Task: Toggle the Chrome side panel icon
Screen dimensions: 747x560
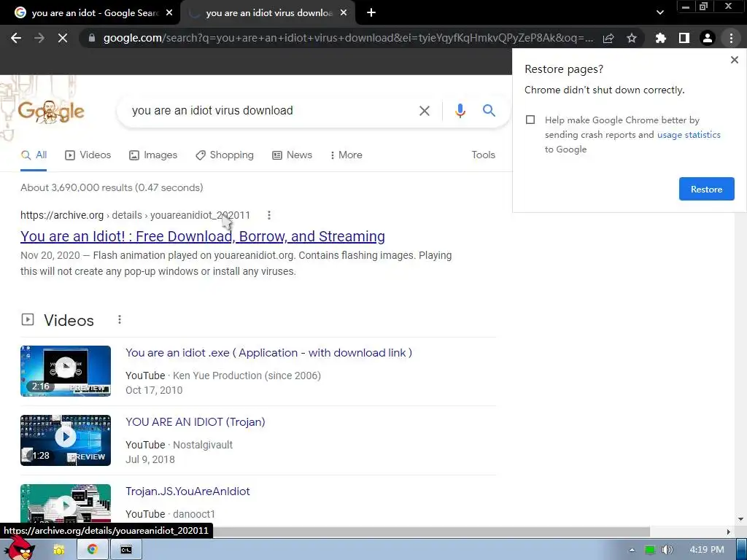Action: coord(684,38)
